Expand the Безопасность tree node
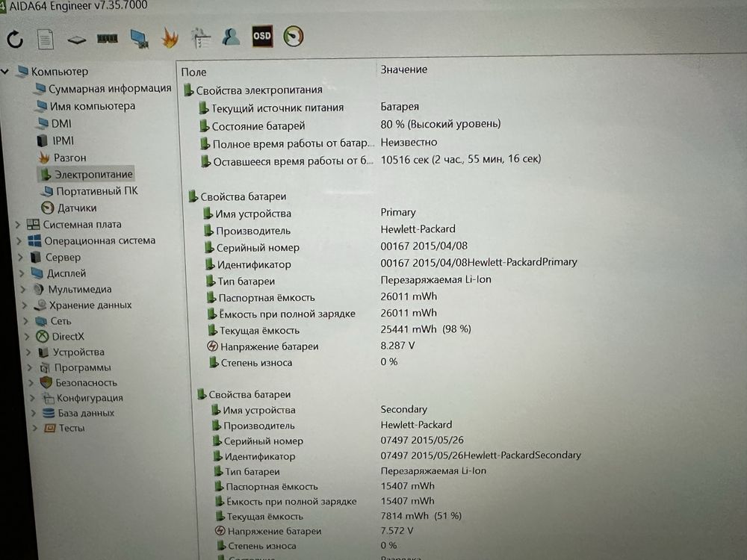747x560 pixels. tap(31, 383)
